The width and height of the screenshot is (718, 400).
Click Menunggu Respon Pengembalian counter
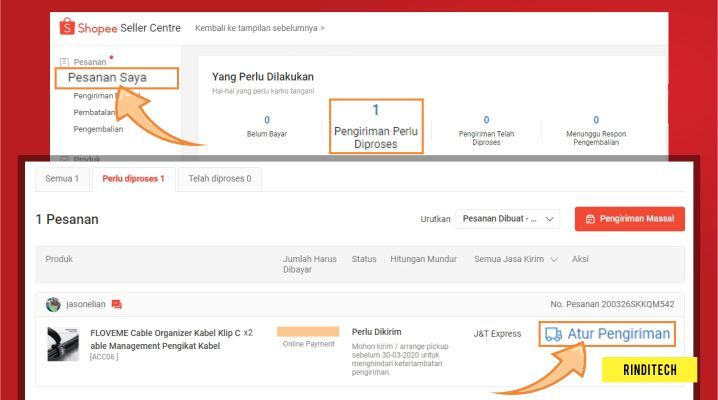point(596,130)
